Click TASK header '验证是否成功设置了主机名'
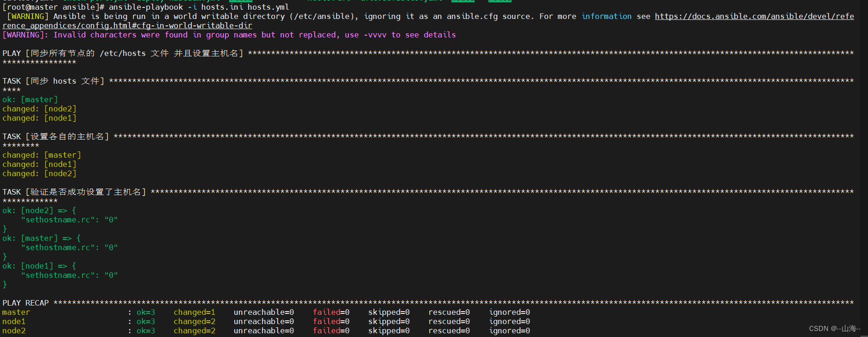Viewport: 868px width, 337px height. click(74, 192)
